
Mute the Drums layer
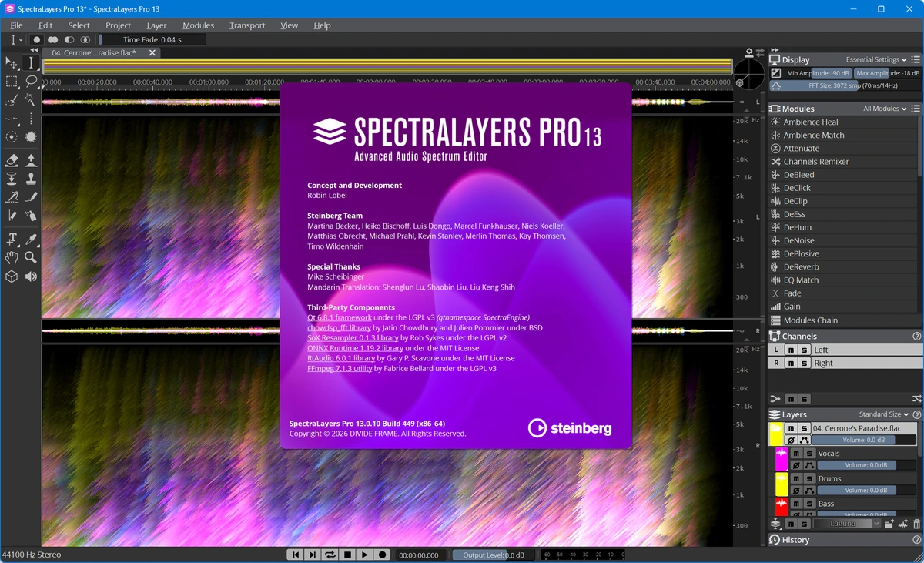coord(796,479)
